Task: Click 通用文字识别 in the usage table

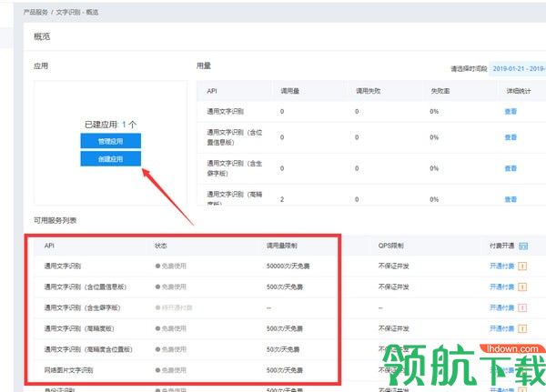Action: (226, 111)
